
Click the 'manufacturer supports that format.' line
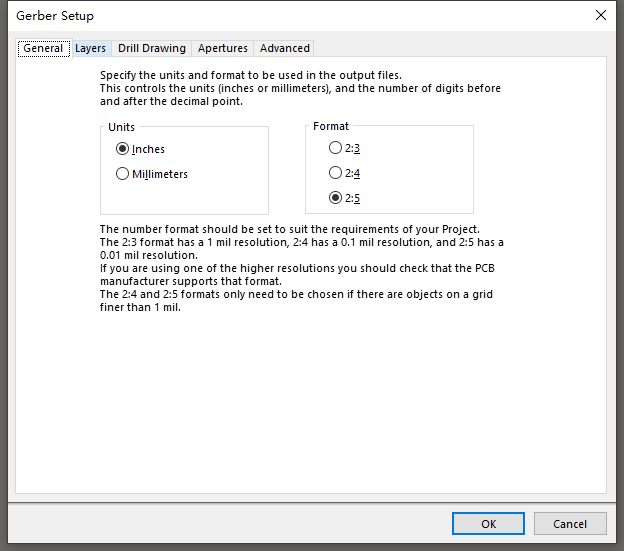(x=191, y=281)
